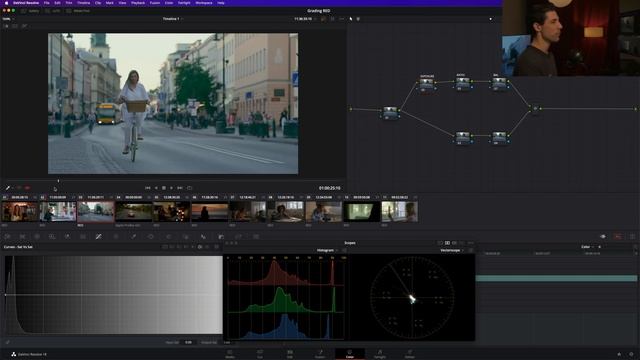The image size is (640, 360).
Task: Toggle the LUTs panel
Action: click(53, 11)
